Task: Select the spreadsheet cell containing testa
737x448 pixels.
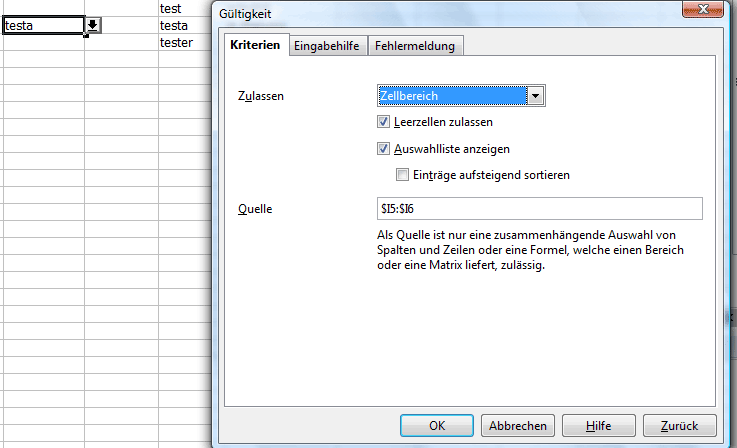Action: (42, 26)
